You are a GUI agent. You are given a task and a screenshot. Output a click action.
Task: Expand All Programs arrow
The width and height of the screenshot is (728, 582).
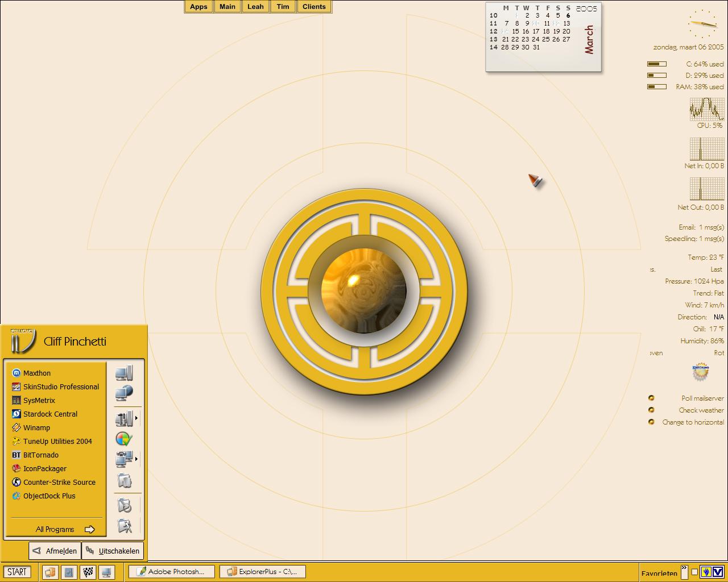coord(89,529)
